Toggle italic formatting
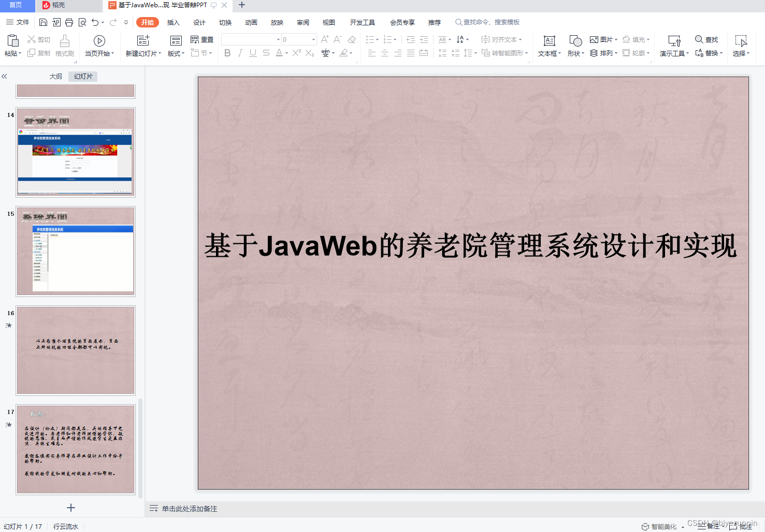 (x=240, y=52)
